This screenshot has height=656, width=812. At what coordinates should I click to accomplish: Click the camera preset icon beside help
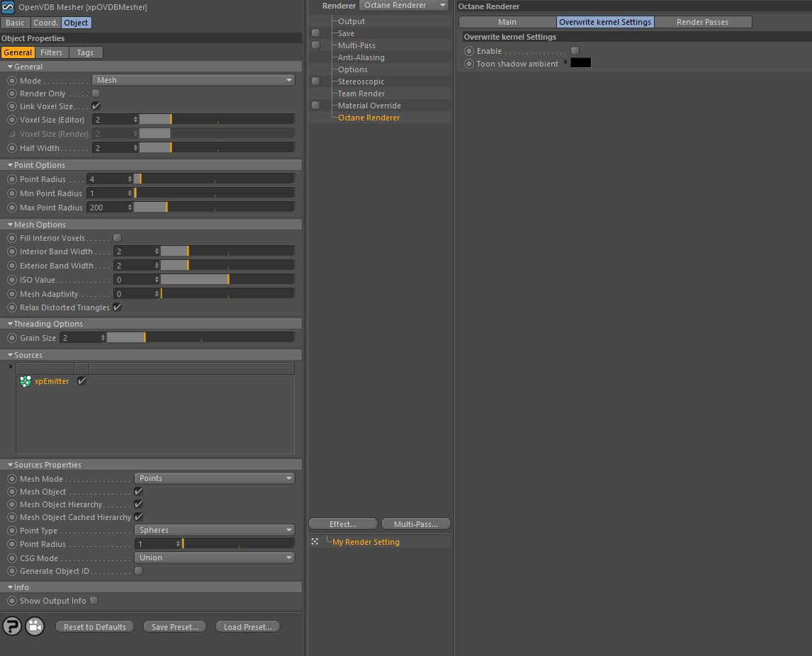tap(35, 626)
